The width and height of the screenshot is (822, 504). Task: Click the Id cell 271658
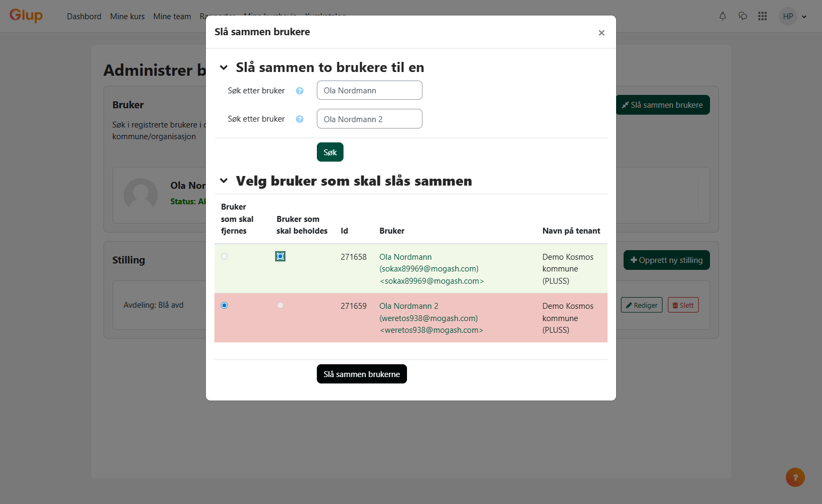click(x=354, y=257)
